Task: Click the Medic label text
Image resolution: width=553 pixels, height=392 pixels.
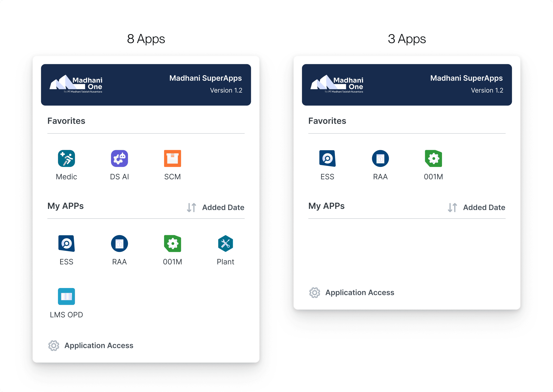Action: 66,177
